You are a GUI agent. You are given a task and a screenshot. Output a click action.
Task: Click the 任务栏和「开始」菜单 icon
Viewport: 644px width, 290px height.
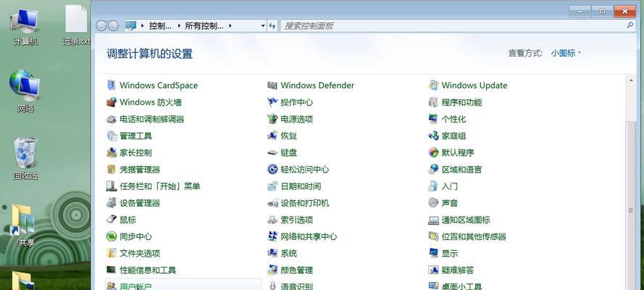(x=112, y=186)
